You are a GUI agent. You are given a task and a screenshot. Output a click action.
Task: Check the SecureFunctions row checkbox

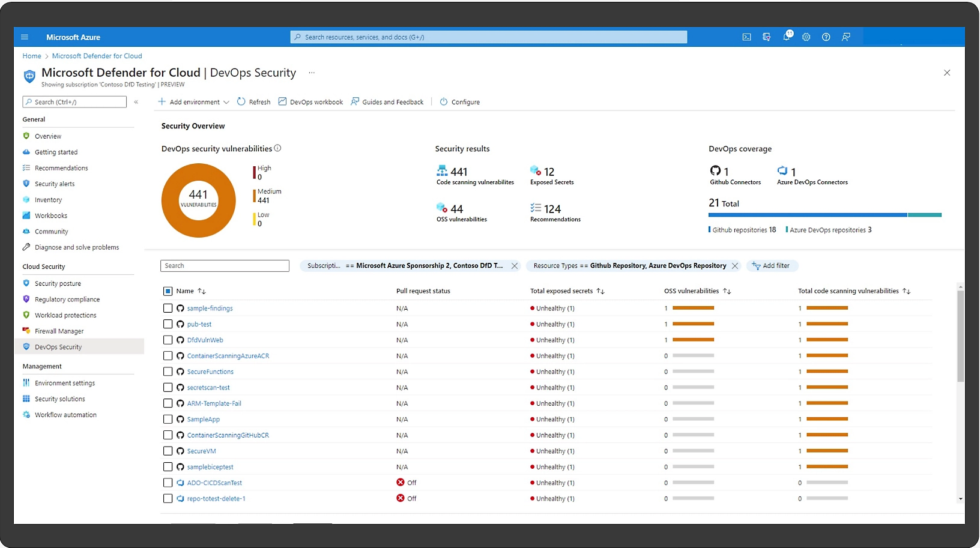coord(168,372)
